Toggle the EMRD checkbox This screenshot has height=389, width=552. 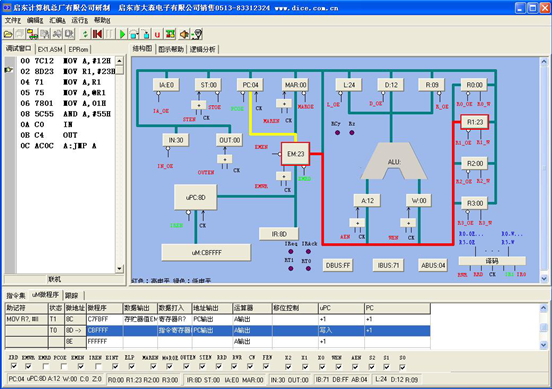click(46, 366)
